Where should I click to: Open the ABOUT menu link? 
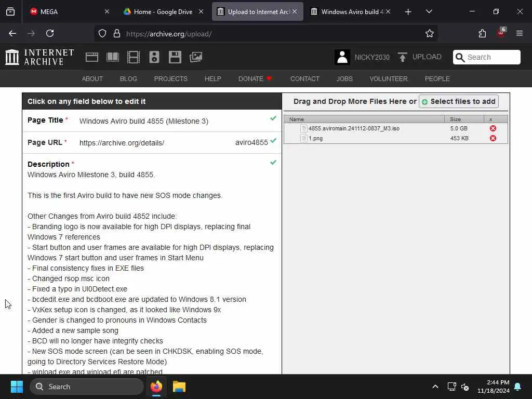tap(92, 79)
